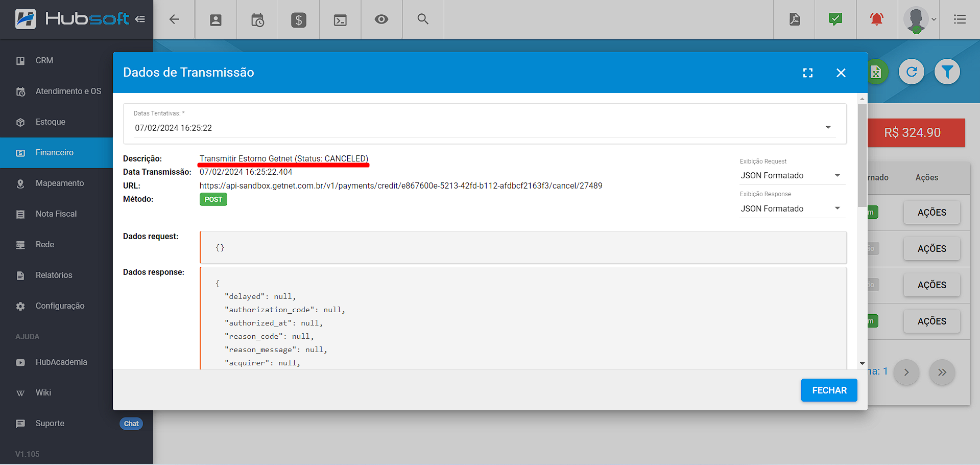Open the user avatar menu
Screen dimensions: 980x465
[920, 20]
